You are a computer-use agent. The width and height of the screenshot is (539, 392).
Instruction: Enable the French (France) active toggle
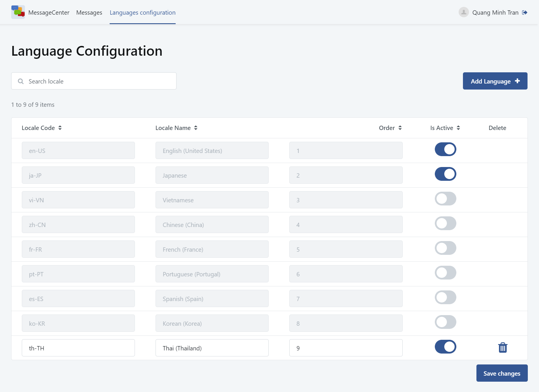click(x=445, y=248)
